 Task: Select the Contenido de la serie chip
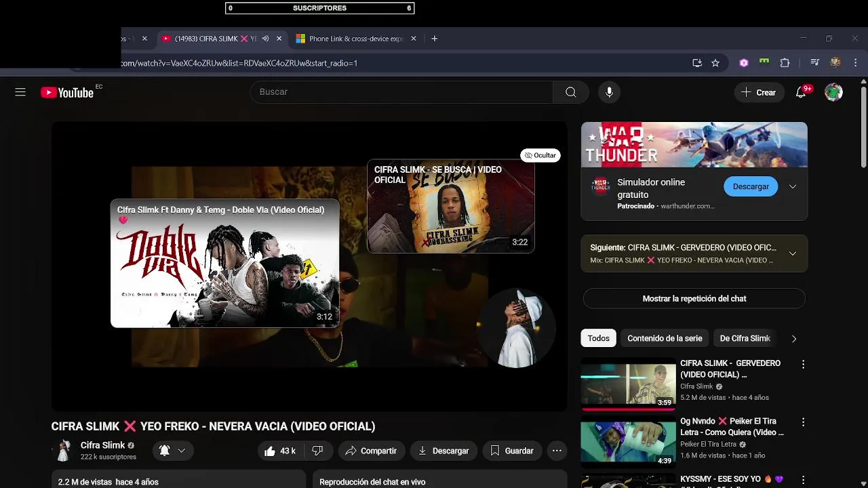coord(665,338)
